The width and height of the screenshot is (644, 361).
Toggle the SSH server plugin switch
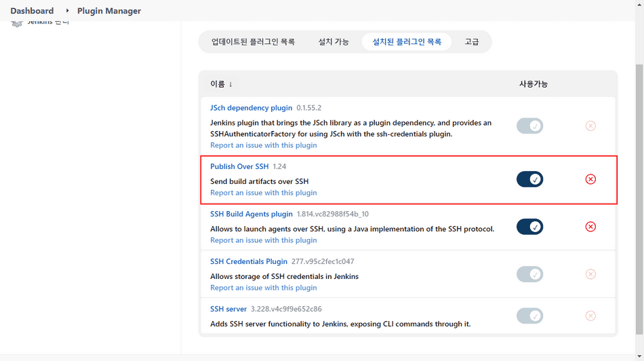pos(529,316)
